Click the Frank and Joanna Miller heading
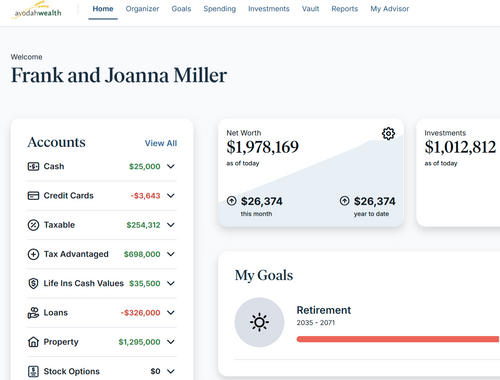Viewport: 500px width, 380px height. (119, 75)
